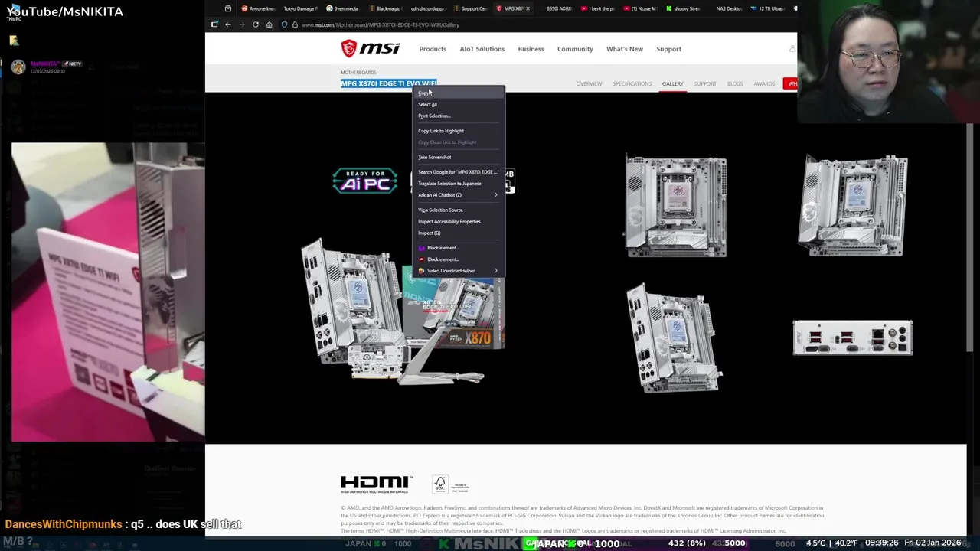
Task: Go to the Specifications product tab
Action: (x=632, y=83)
